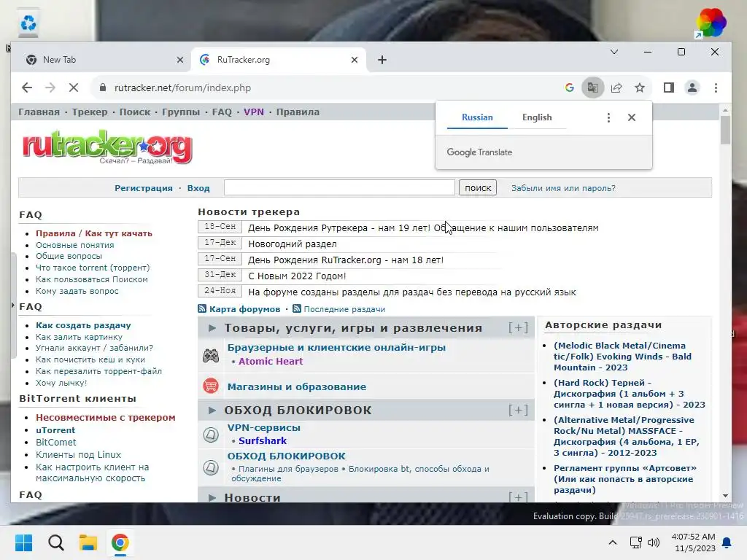Open the tab search dropdown arrow
The height and width of the screenshot is (560, 747).
(x=614, y=52)
